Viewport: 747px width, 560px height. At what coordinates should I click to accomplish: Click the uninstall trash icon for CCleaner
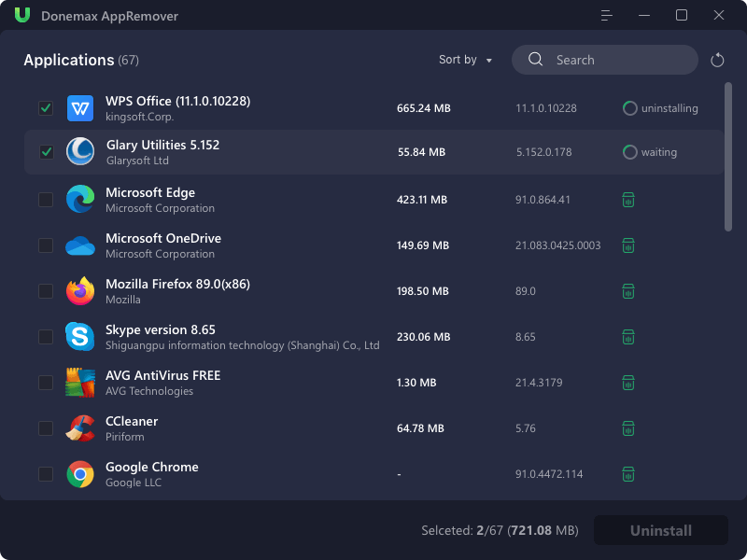[629, 428]
